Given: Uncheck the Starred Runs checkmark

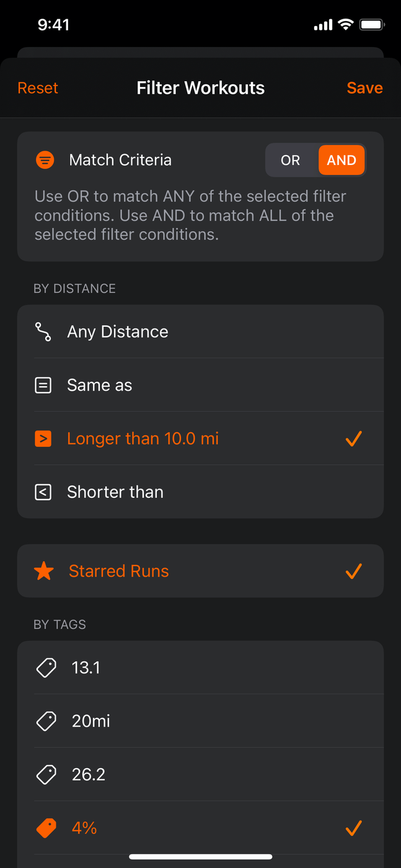Looking at the screenshot, I should click(353, 571).
